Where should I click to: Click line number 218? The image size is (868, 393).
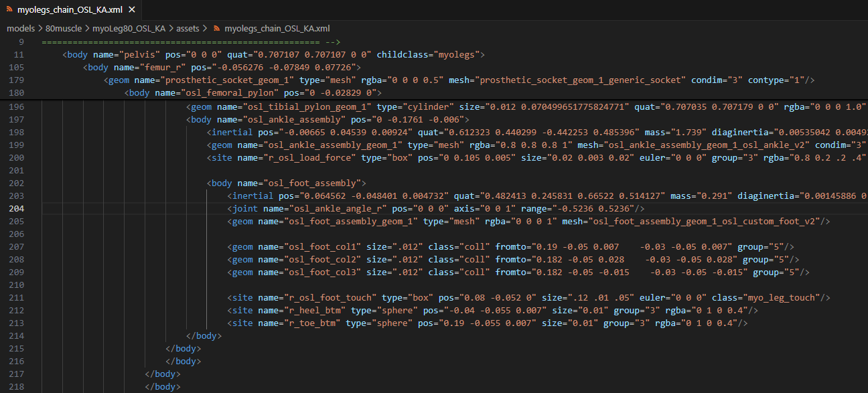click(x=17, y=387)
